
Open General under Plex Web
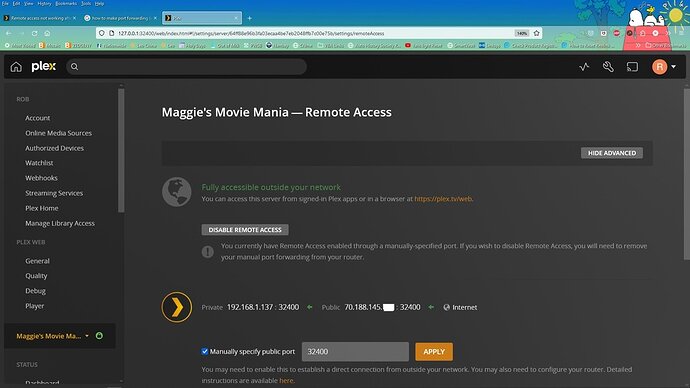(37, 261)
